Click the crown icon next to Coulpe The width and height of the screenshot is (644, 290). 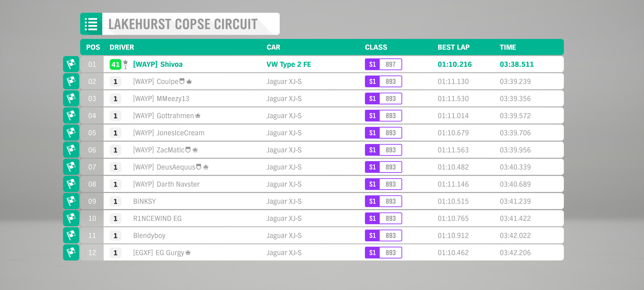pyautogui.click(x=189, y=81)
